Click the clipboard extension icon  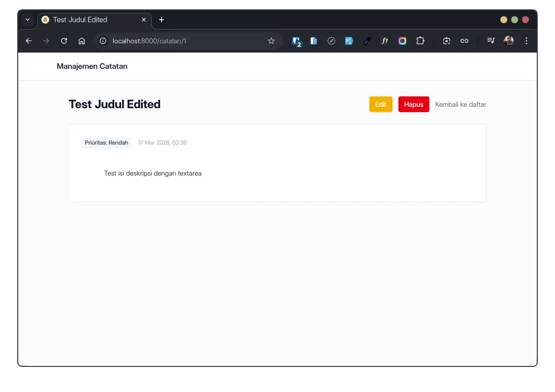pos(314,41)
